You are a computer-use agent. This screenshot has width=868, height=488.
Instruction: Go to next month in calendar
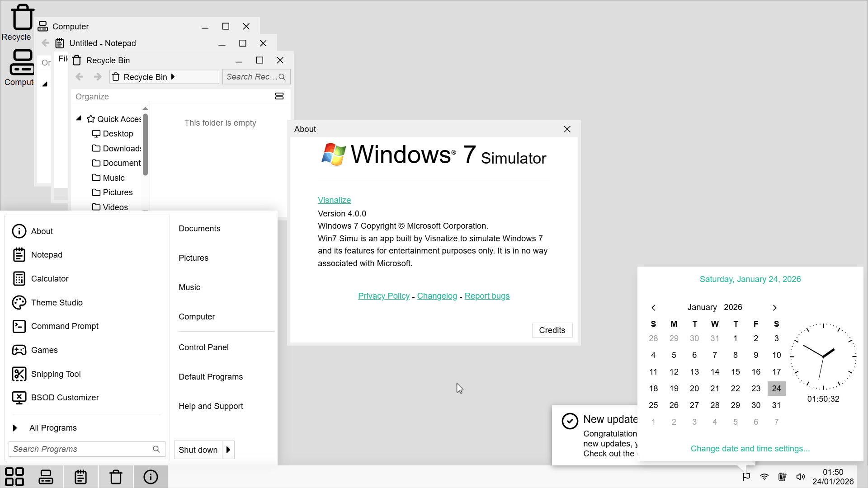pyautogui.click(x=774, y=308)
